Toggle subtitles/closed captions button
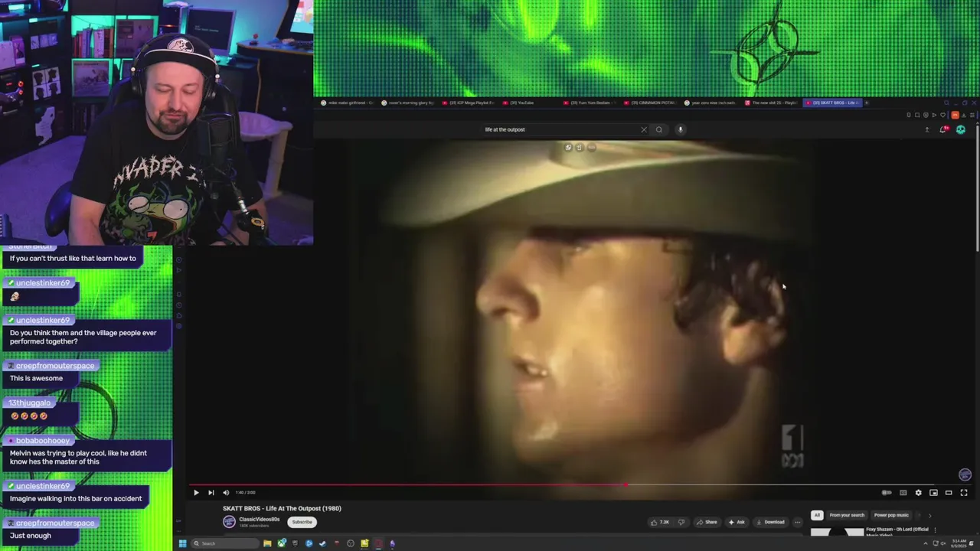980x551 pixels. (x=903, y=493)
